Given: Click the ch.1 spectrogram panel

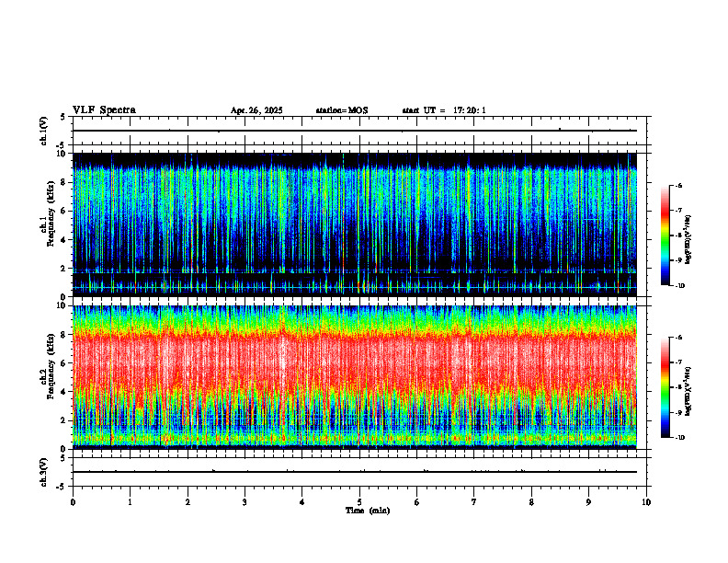Looking at the screenshot, I should tap(355, 224).
